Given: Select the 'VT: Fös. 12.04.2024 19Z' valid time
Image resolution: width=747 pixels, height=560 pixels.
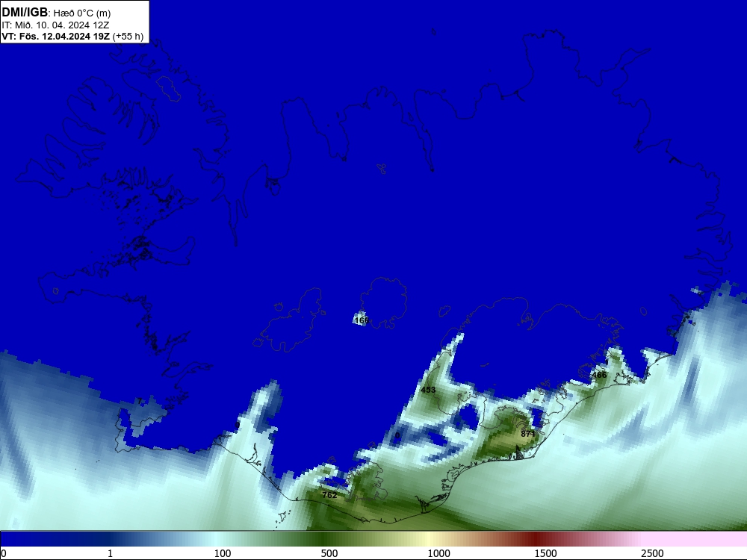Looking at the screenshot, I should click(x=56, y=36).
